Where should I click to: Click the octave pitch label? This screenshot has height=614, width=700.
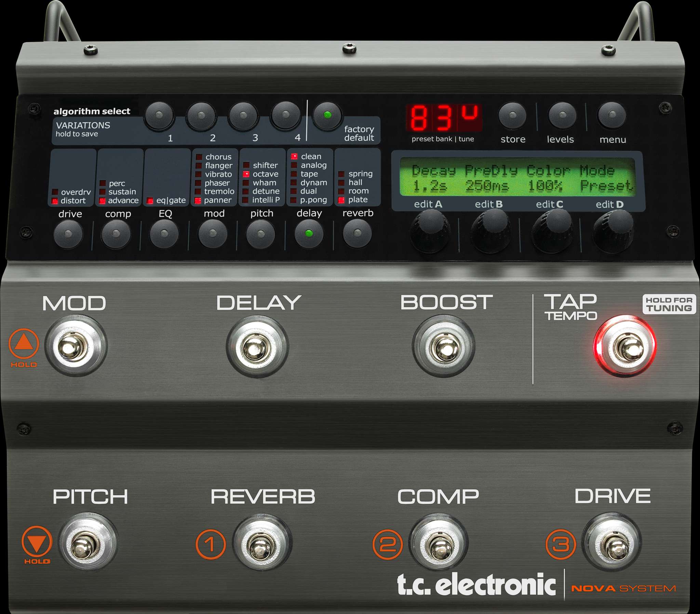pyautogui.click(x=266, y=174)
